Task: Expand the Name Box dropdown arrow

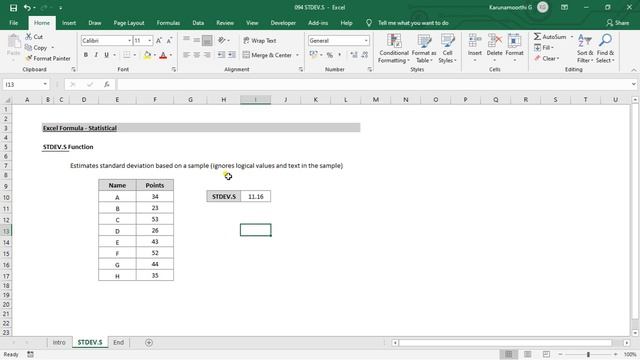Action: 45,84
